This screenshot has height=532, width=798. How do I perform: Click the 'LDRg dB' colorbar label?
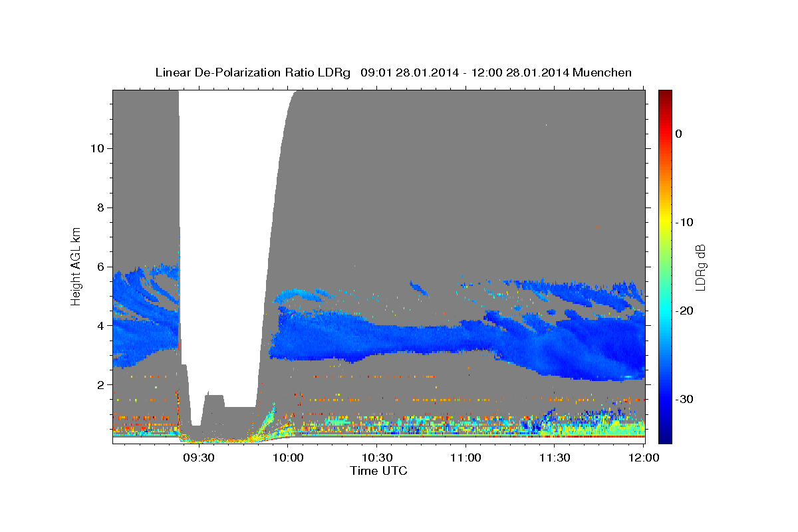(700, 267)
